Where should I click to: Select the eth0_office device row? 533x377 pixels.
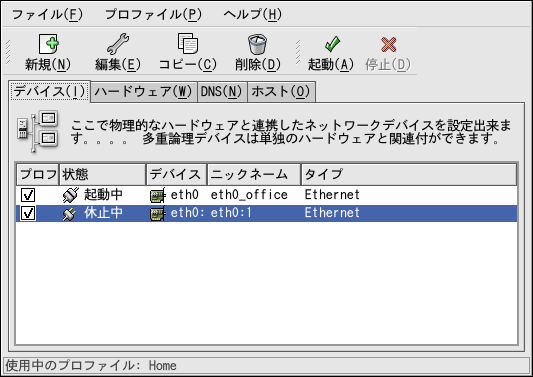click(x=266, y=195)
